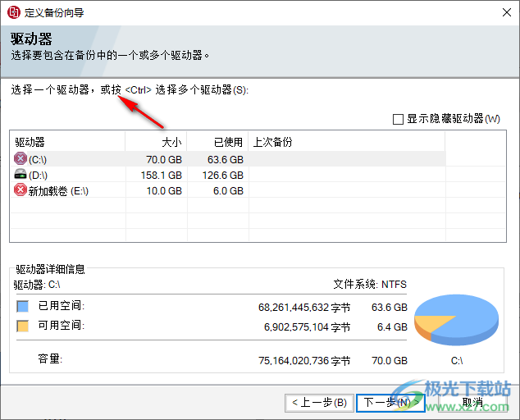Click the C:\ usage pie chart
Viewport: 520px width, 420px height.
point(456,319)
